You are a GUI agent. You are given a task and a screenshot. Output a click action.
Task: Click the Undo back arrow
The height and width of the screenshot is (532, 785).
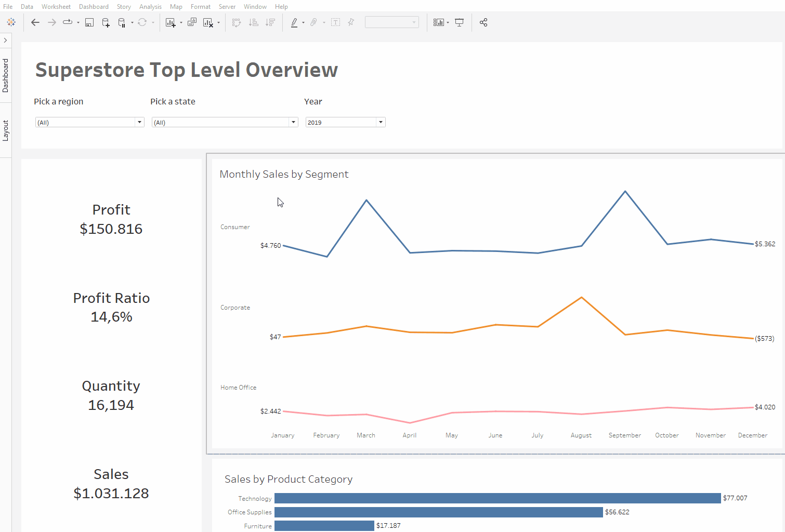tap(35, 22)
